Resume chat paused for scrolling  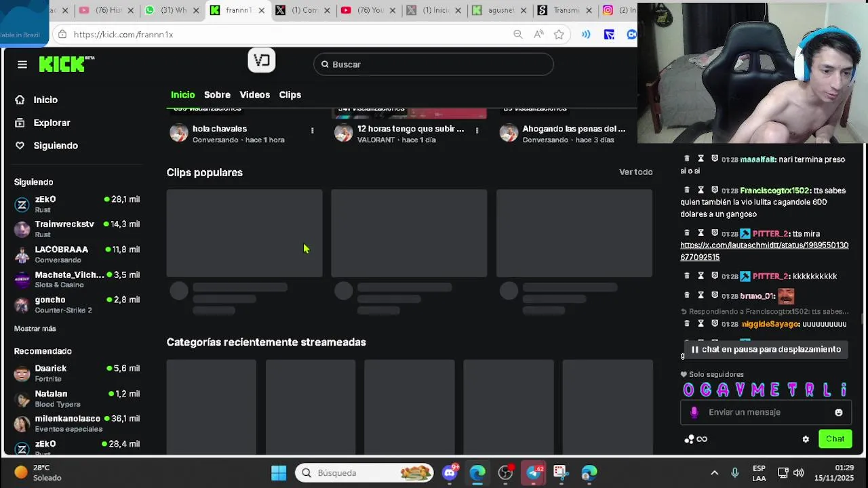(766, 350)
